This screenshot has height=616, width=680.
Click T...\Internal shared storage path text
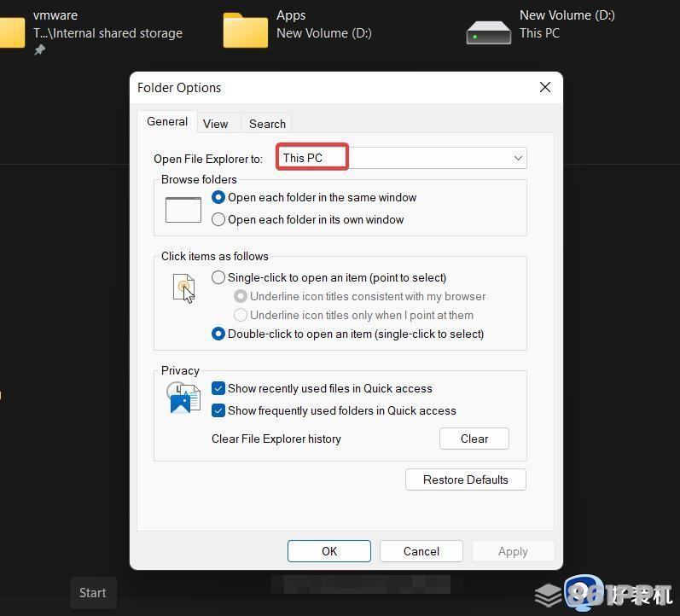tap(108, 33)
